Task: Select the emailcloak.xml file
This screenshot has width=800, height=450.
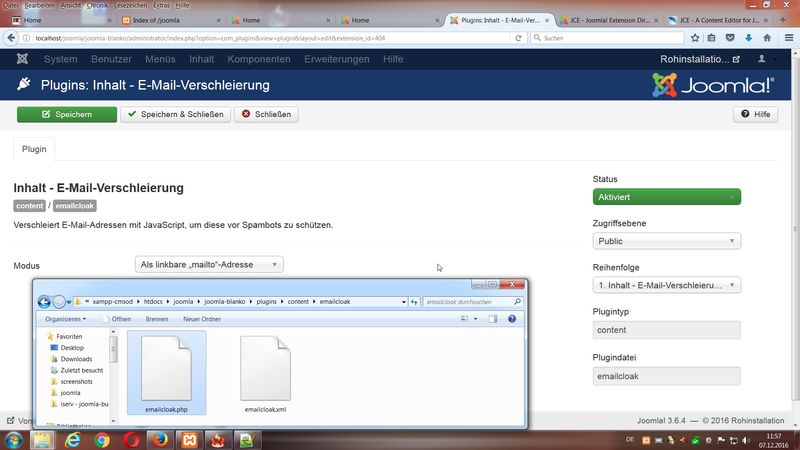Action: tap(265, 375)
